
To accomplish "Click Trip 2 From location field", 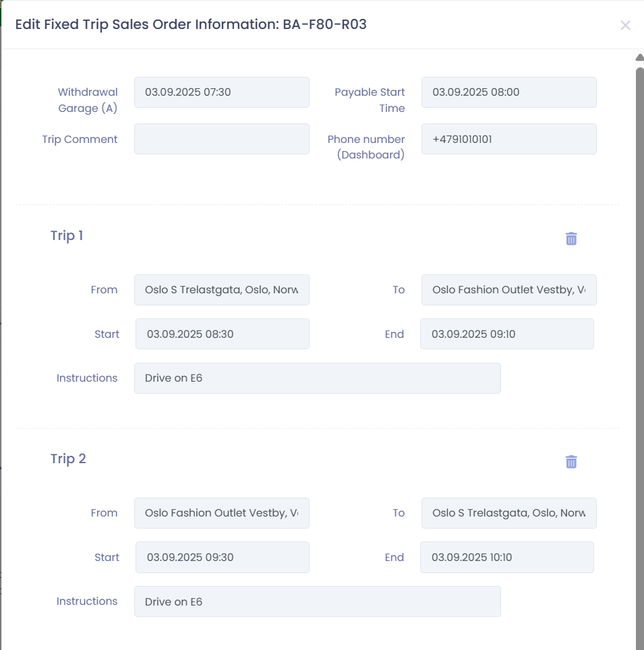I will [x=221, y=513].
